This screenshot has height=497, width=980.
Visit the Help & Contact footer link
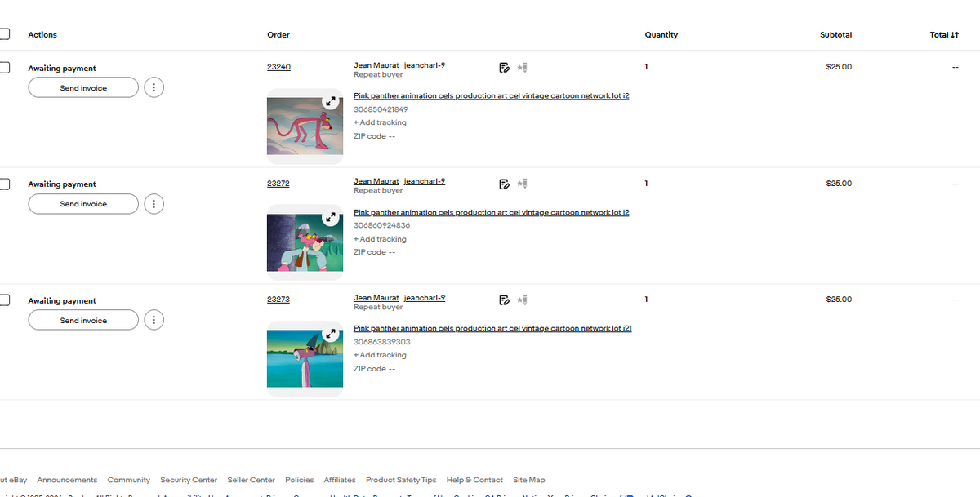[474, 480]
